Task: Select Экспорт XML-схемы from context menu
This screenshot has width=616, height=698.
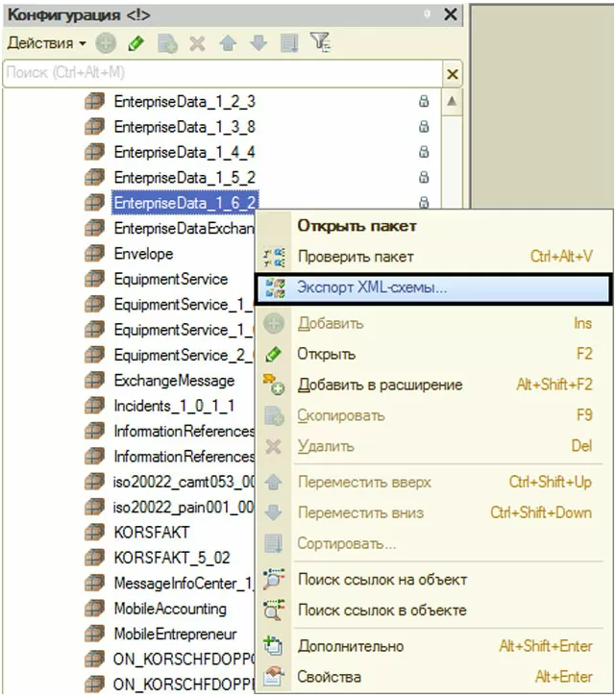Action: point(372,287)
